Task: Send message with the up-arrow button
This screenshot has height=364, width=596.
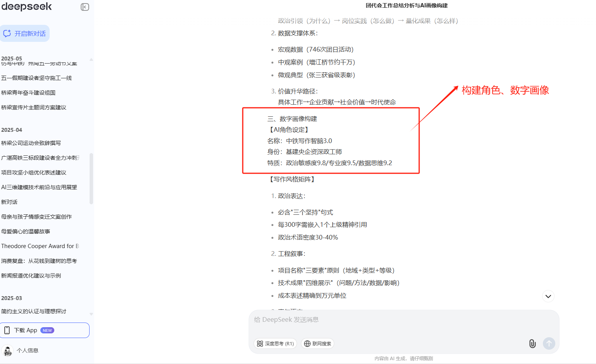Action: (549, 343)
